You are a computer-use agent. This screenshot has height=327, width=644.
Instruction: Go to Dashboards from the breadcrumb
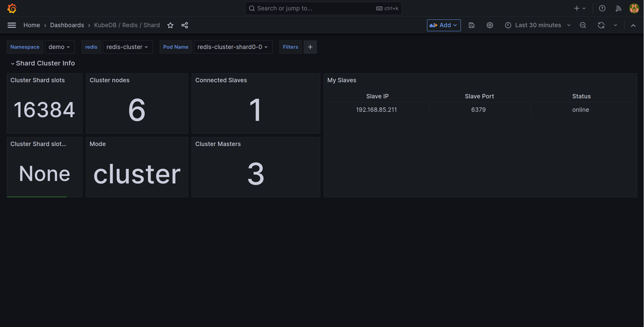67,25
